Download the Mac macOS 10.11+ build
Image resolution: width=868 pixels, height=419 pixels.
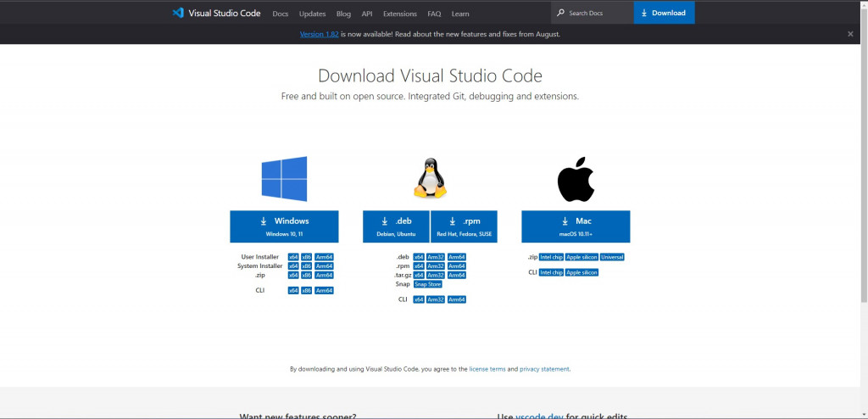pos(576,226)
